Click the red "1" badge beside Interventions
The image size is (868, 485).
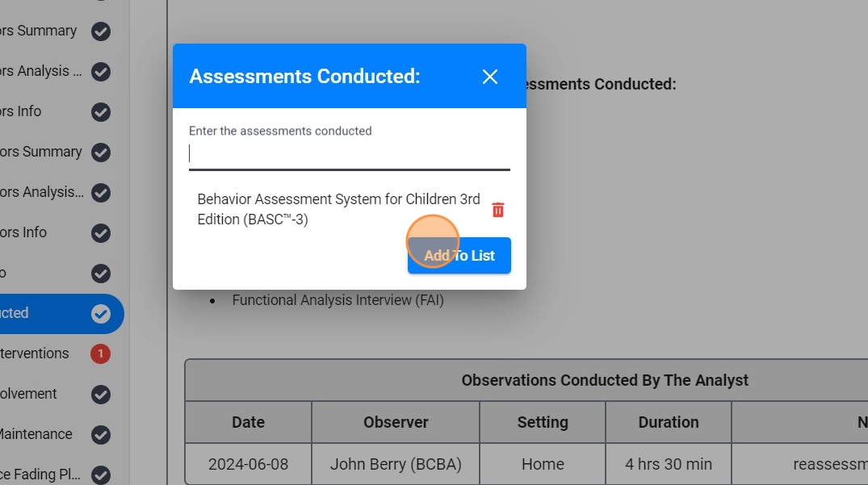coord(100,353)
